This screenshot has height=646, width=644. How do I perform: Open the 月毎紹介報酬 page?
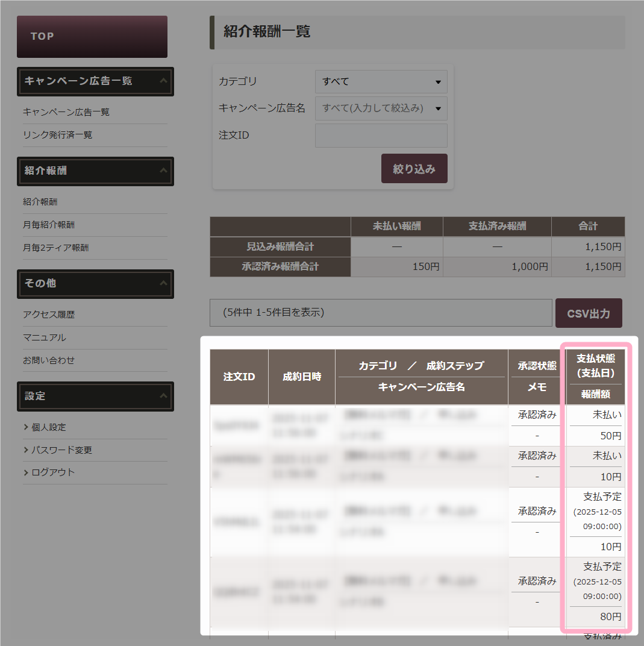pos(49,225)
